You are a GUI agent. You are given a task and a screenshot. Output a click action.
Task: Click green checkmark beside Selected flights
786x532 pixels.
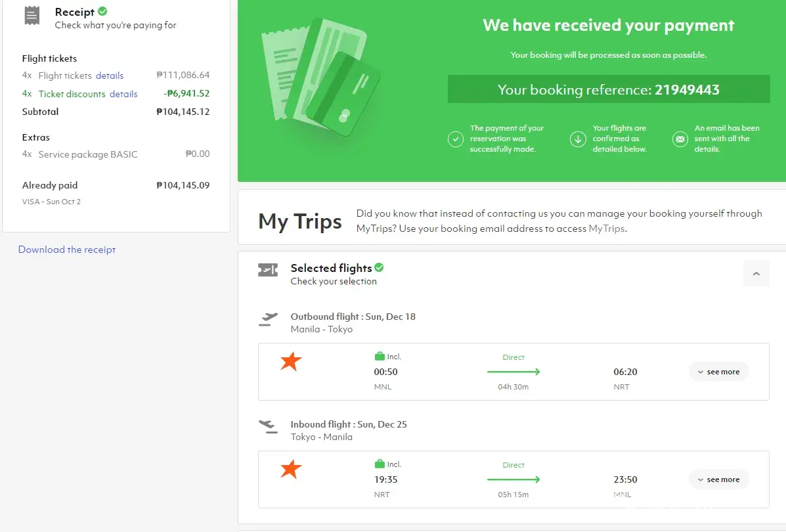click(x=379, y=267)
